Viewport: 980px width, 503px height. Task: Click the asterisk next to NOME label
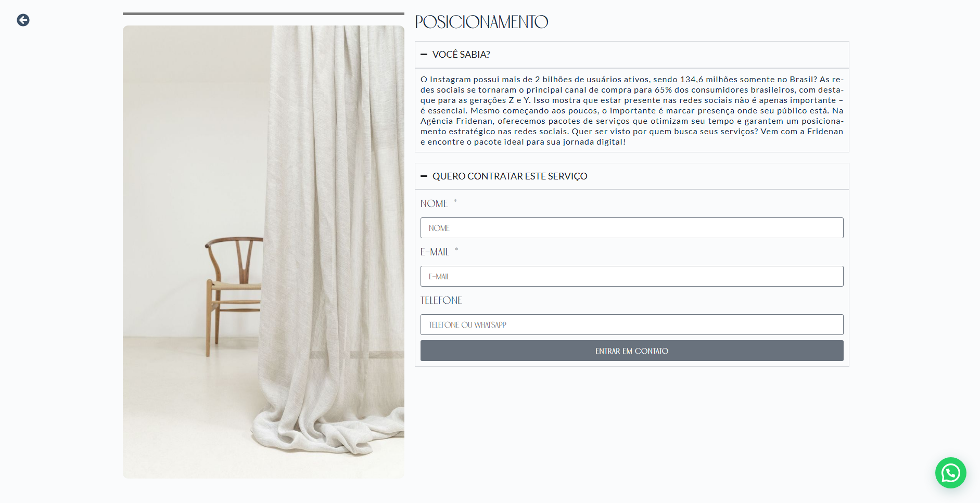[455, 201]
